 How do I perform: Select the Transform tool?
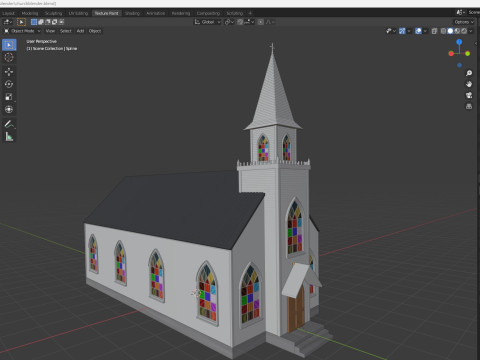click(9, 109)
